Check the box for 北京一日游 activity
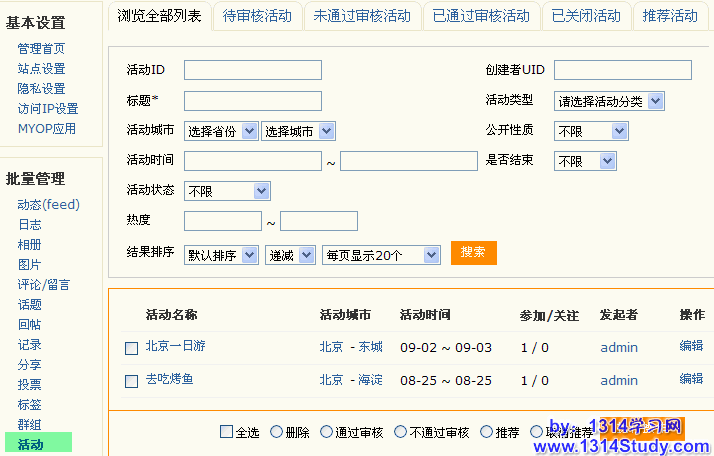 (131, 348)
